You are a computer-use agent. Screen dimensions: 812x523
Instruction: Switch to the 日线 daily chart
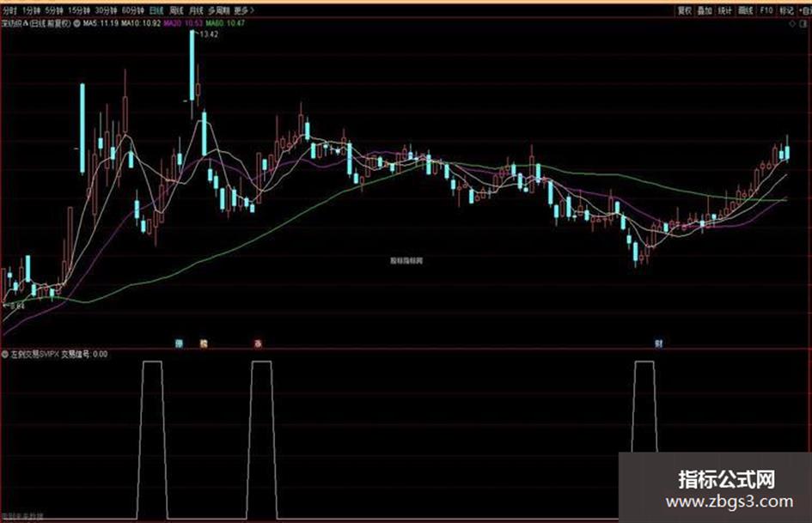[156, 10]
